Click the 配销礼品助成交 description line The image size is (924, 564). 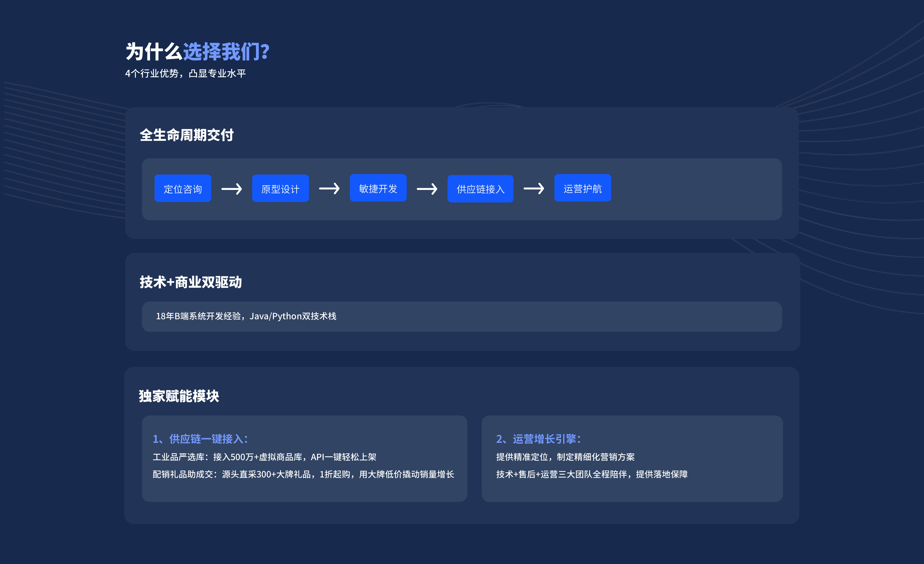303,474
